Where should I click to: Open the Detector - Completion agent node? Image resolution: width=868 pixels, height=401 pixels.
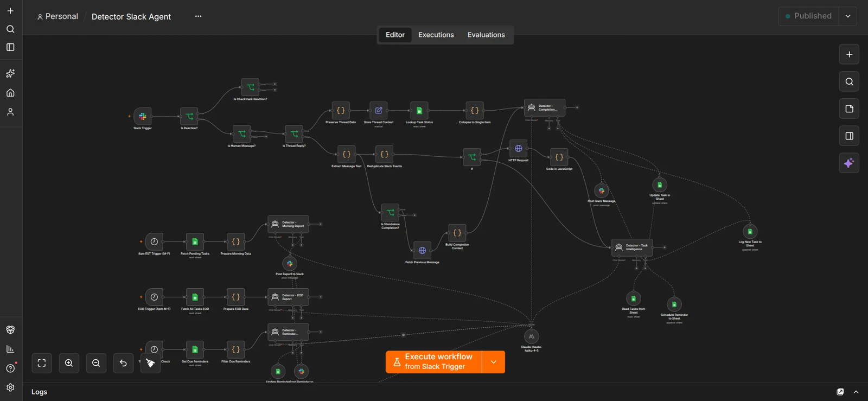[x=545, y=107]
